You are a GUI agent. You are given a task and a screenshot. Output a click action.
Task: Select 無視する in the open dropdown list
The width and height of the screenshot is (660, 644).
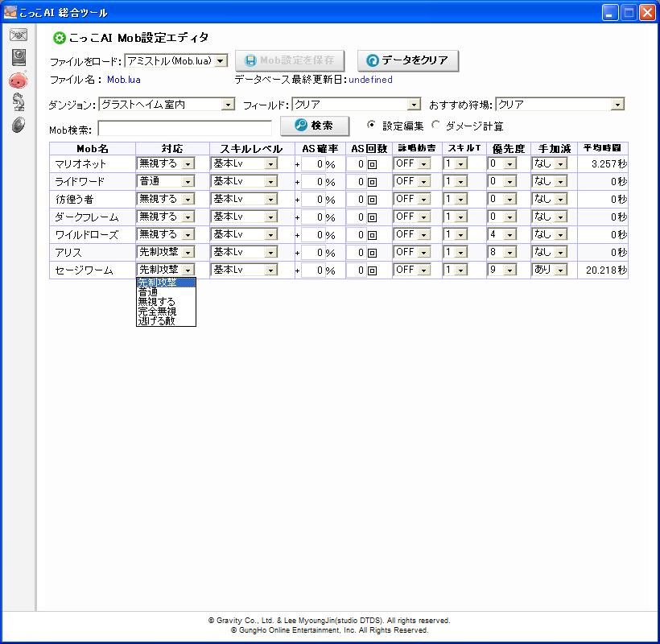(x=157, y=302)
